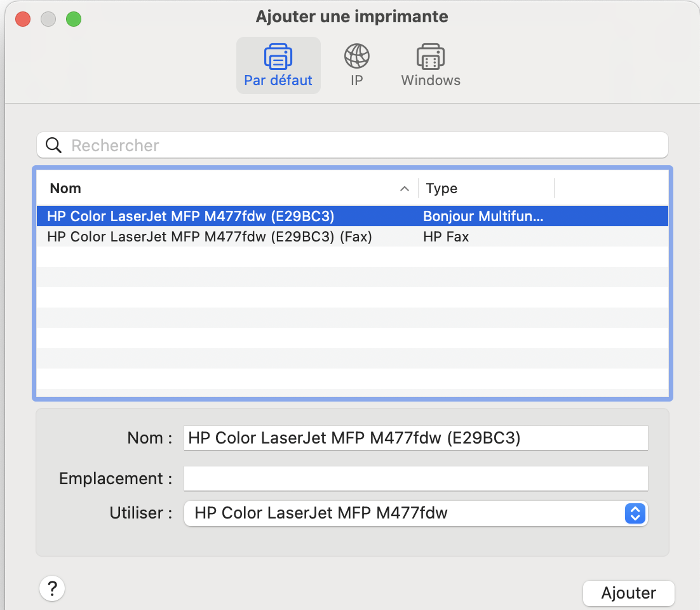Sort list by the Nom column header
Image resolution: width=700 pixels, height=610 pixels.
[191, 189]
